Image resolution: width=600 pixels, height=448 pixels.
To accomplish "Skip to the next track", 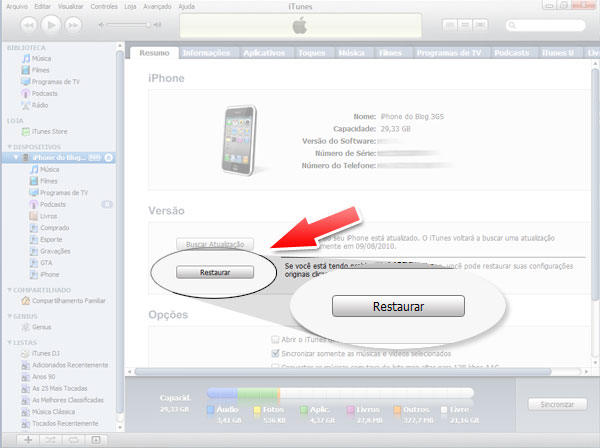I will [x=73, y=25].
